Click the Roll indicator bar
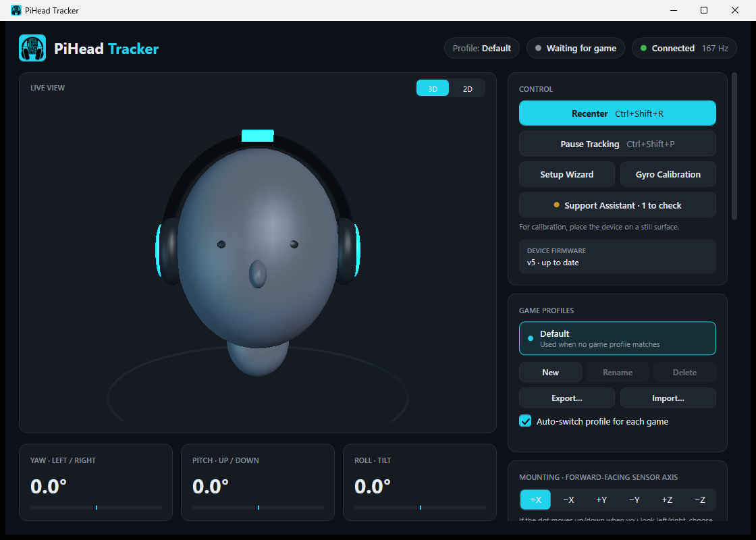 pos(420,507)
